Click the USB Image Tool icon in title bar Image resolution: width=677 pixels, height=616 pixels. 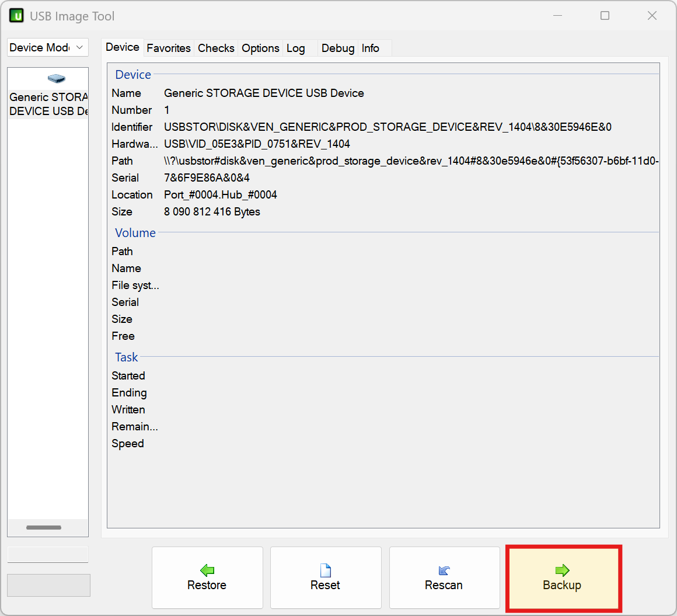tap(16, 16)
